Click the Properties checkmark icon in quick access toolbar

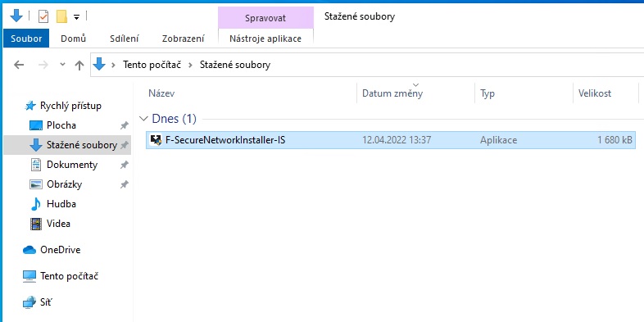click(43, 16)
